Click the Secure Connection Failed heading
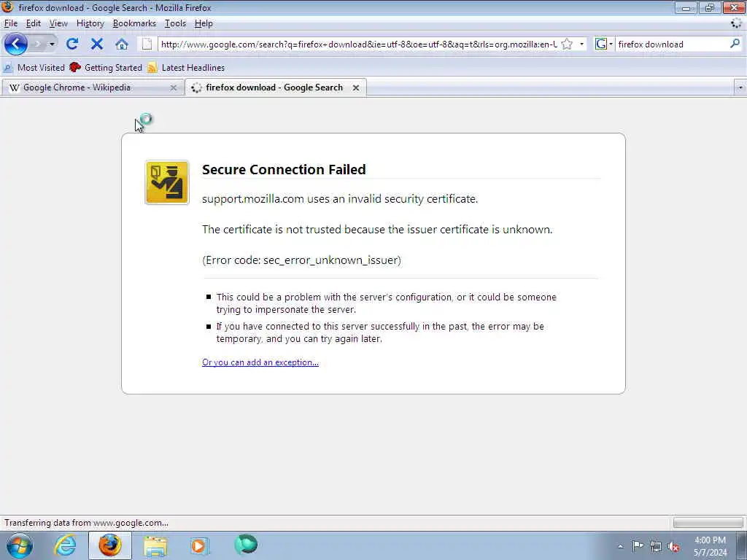 pos(284,169)
